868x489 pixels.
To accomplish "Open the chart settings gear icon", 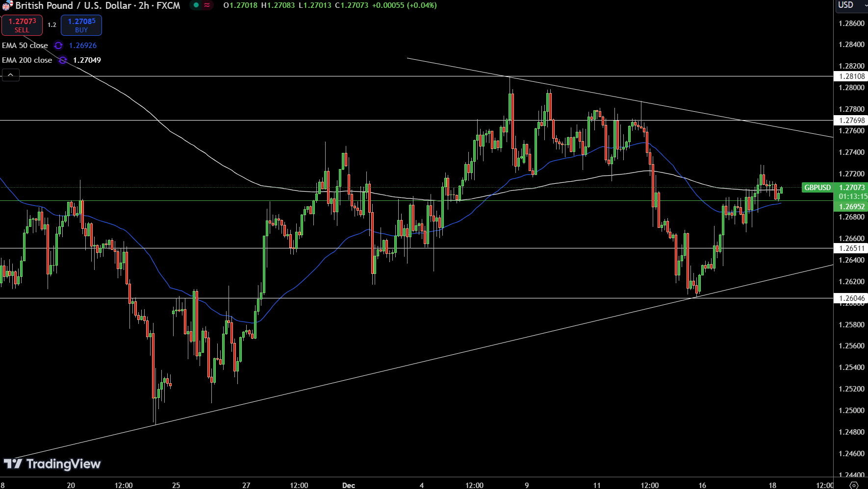I will click(x=854, y=485).
